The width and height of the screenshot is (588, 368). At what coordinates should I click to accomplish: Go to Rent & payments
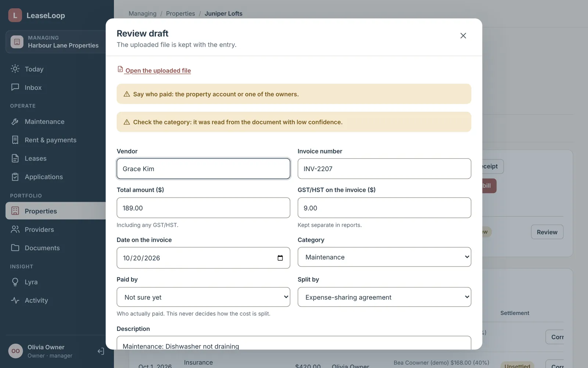[x=56, y=140]
